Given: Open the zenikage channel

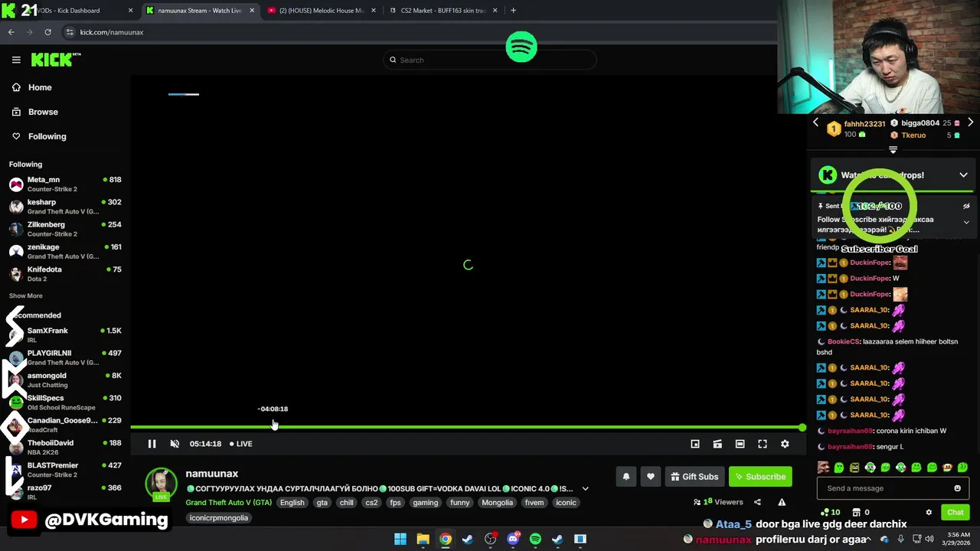Looking at the screenshot, I should click(65, 252).
